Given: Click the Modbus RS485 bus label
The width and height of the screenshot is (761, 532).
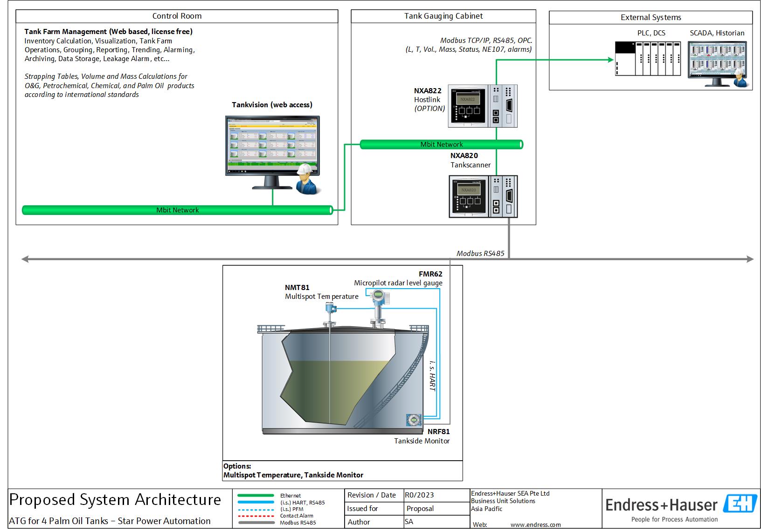Looking at the screenshot, I should 480,254.
